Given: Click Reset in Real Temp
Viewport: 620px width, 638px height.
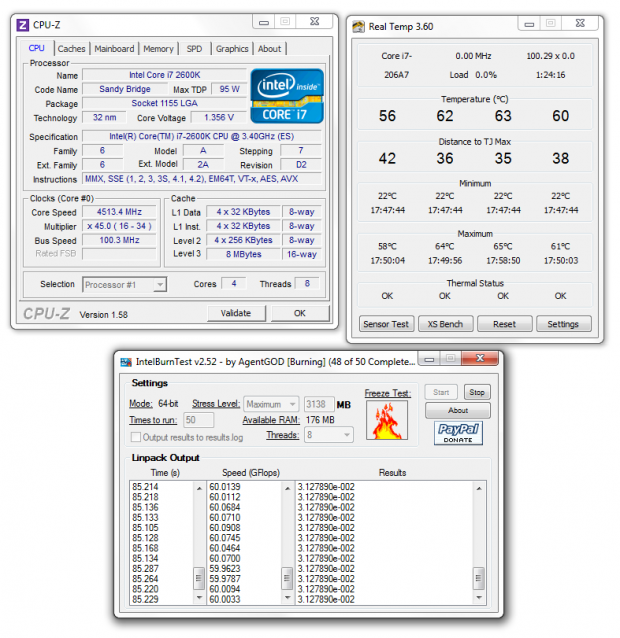Looking at the screenshot, I should click(504, 324).
